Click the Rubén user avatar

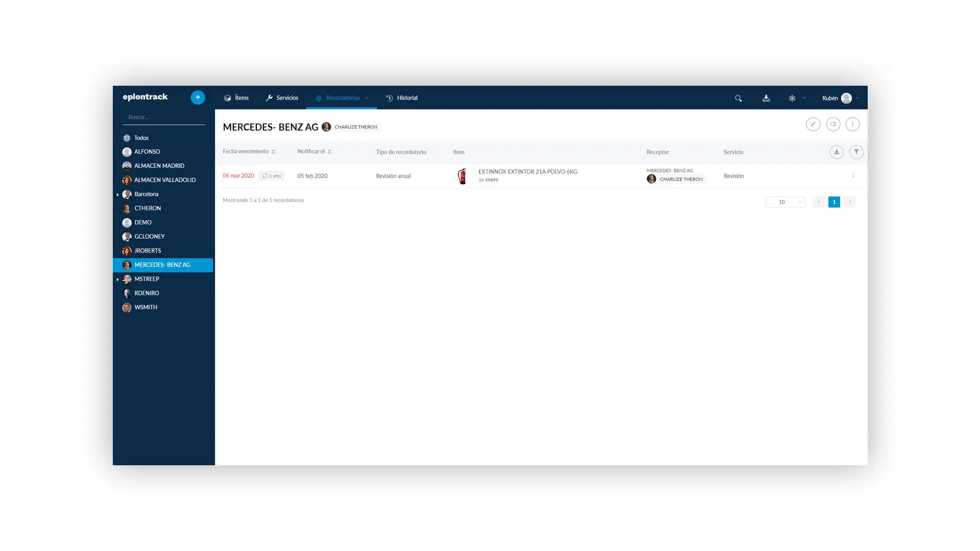click(846, 98)
